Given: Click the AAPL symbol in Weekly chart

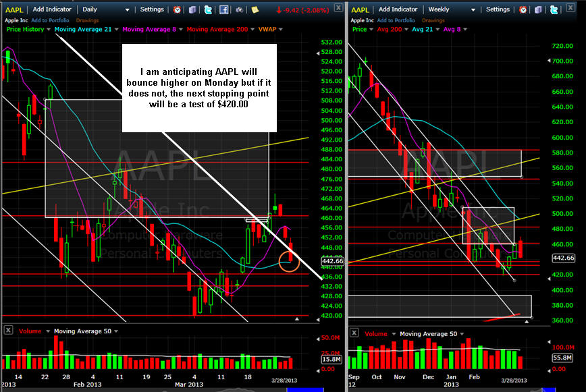Looking at the screenshot, I should 360,9.
